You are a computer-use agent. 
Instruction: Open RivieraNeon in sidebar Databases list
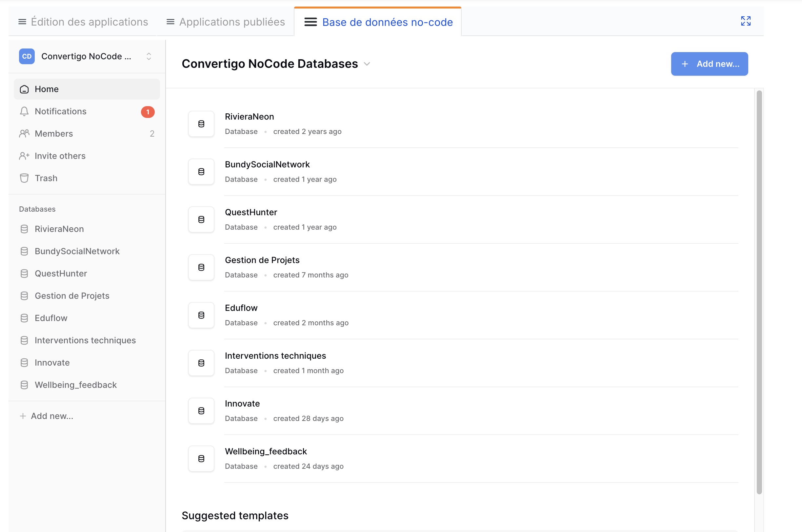(x=87, y=229)
